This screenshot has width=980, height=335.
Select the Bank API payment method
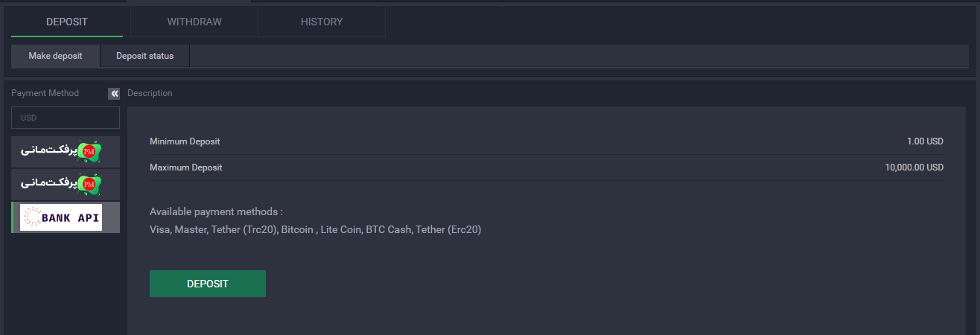(x=66, y=217)
